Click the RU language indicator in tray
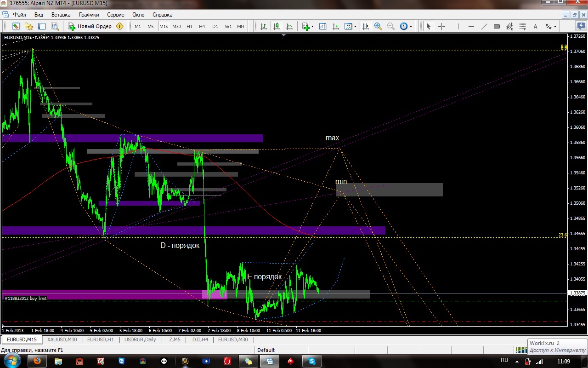 [504, 360]
